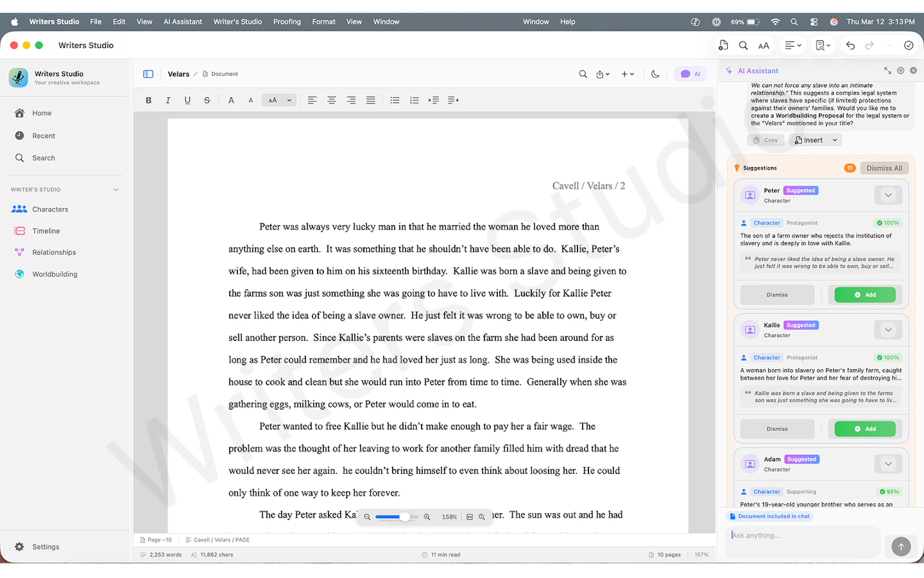The height and width of the screenshot is (578, 924).
Task: Click the zoom level slider
Action: (x=397, y=517)
